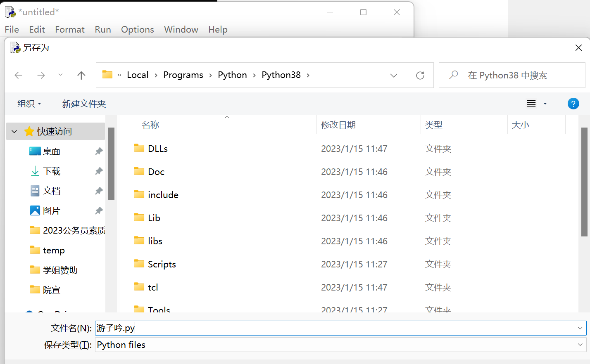Navigate to Python via the breadcrumb path
The image size is (590, 364).
pos(232,75)
